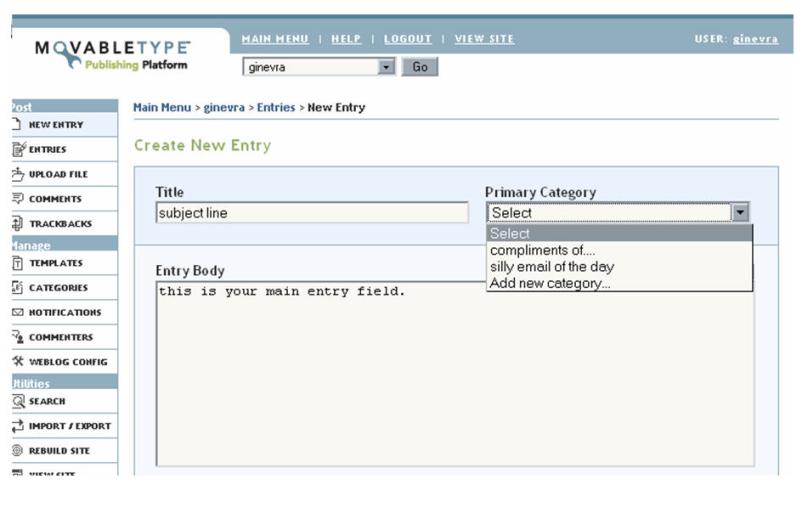
Task: Open Templates under Manage
Action: pos(64,263)
